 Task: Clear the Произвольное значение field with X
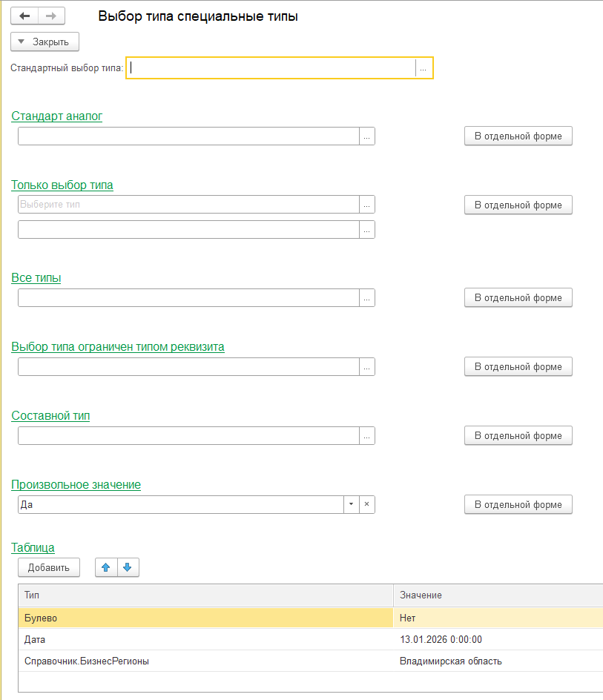pos(367,505)
